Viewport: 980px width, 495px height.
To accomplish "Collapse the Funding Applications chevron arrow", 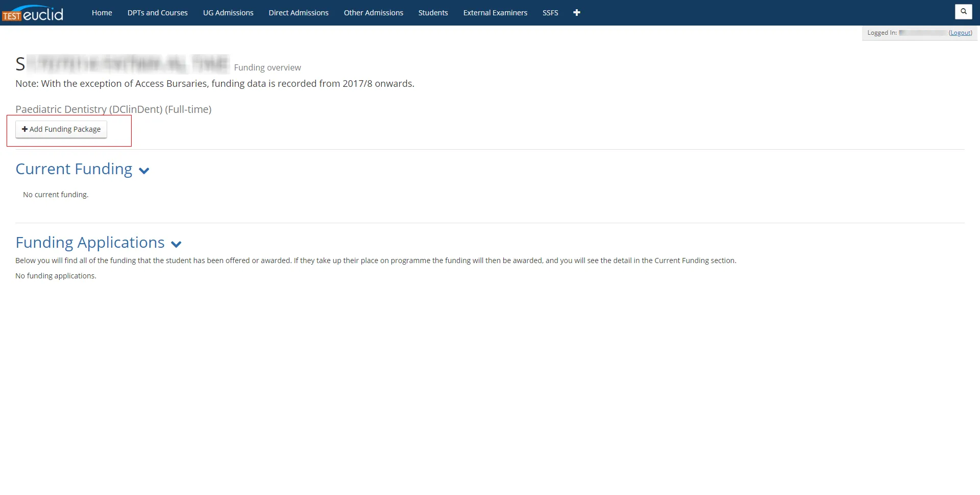I will (176, 244).
